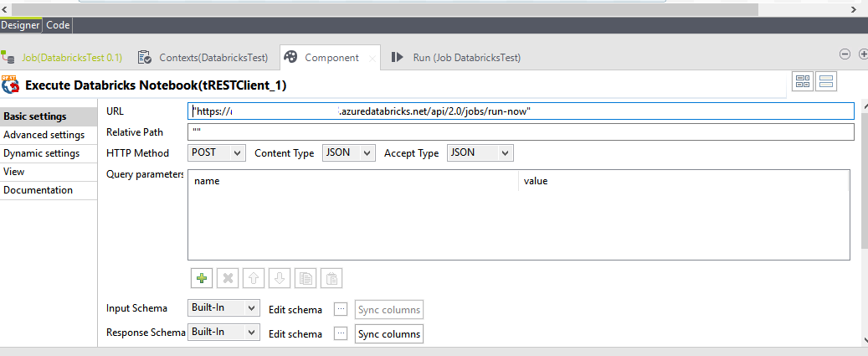Click into the URL field
The image size is (868, 356).
point(521,111)
